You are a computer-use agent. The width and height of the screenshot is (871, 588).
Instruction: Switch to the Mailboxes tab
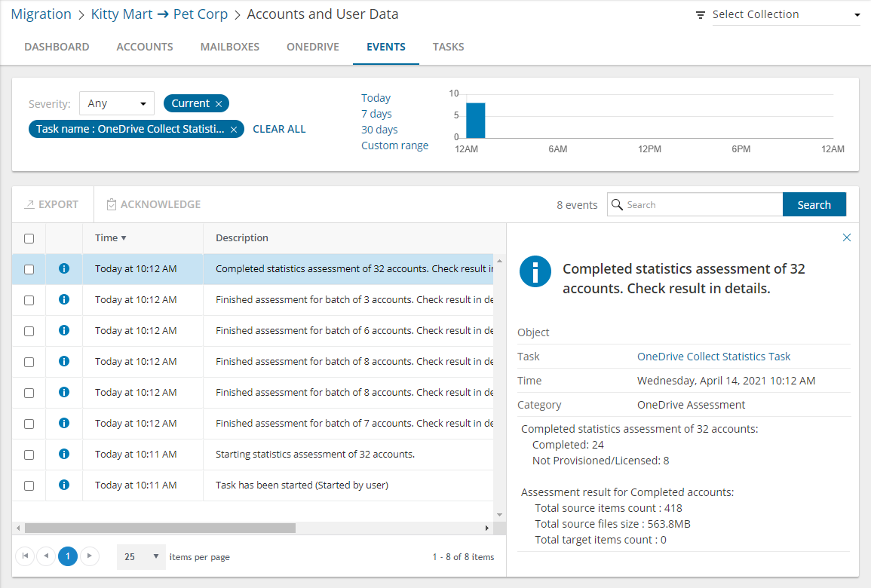click(x=229, y=47)
